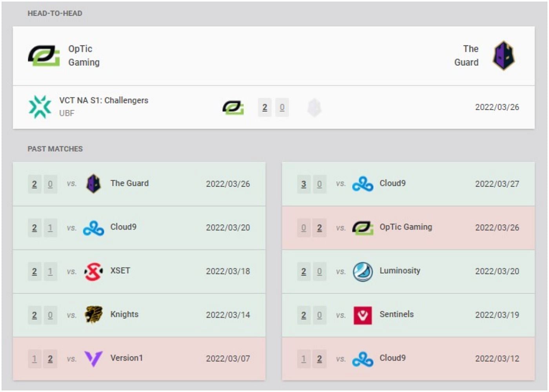Image resolution: width=549 pixels, height=392 pixels.
Task: Click OpTic Gaming logo in right column
Action: pyautogui.click(x=363, y=228)
